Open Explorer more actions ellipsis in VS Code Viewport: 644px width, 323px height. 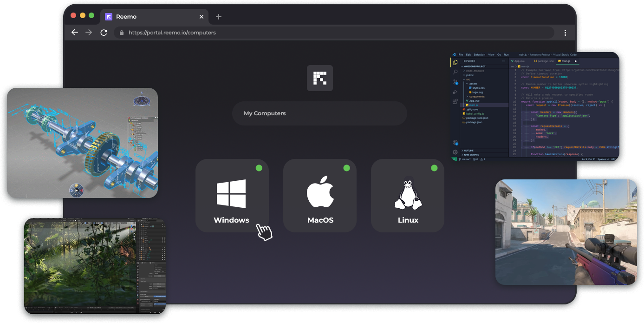(504, 61)
